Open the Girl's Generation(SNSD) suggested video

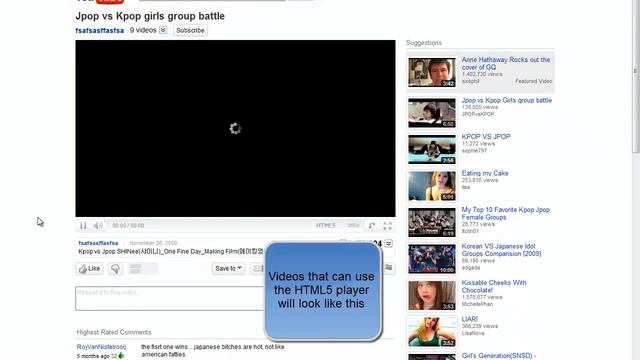coord(498,356)
